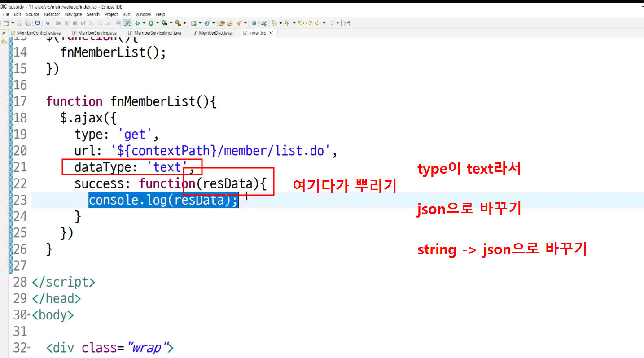Open the Terminal/console monitor icon
This screenshot has width=644, height=358.
coord(38,23)
